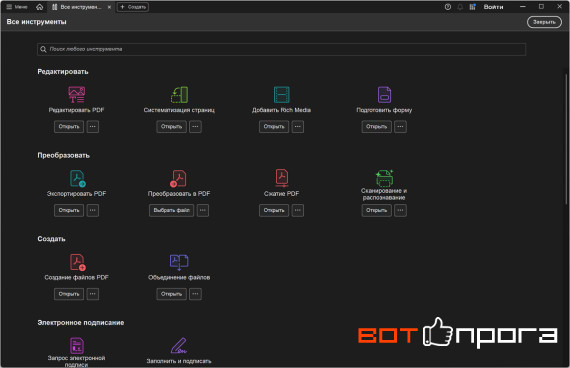The image size is (570, 368).
Task: Click the Подготовить форму label text
Action: coord(384,110)
